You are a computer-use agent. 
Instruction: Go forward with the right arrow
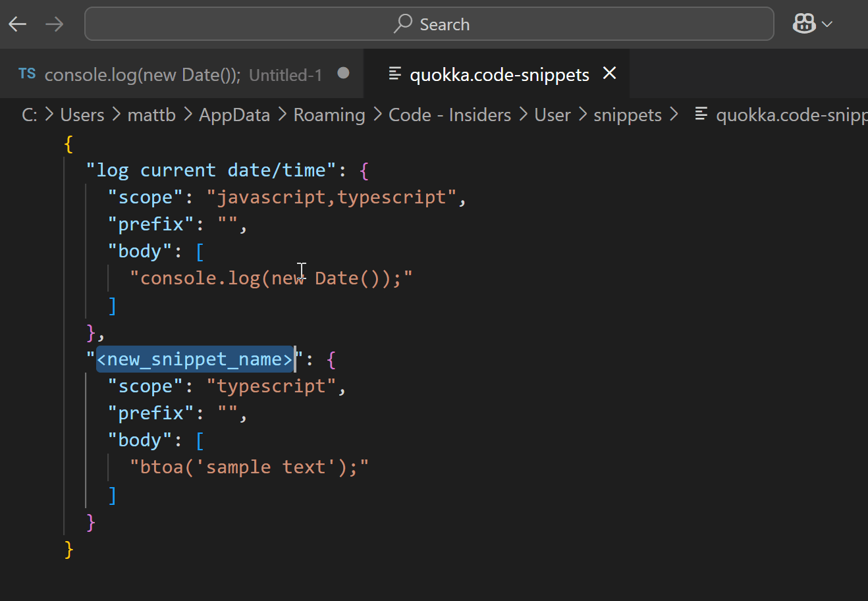(55, 24)
